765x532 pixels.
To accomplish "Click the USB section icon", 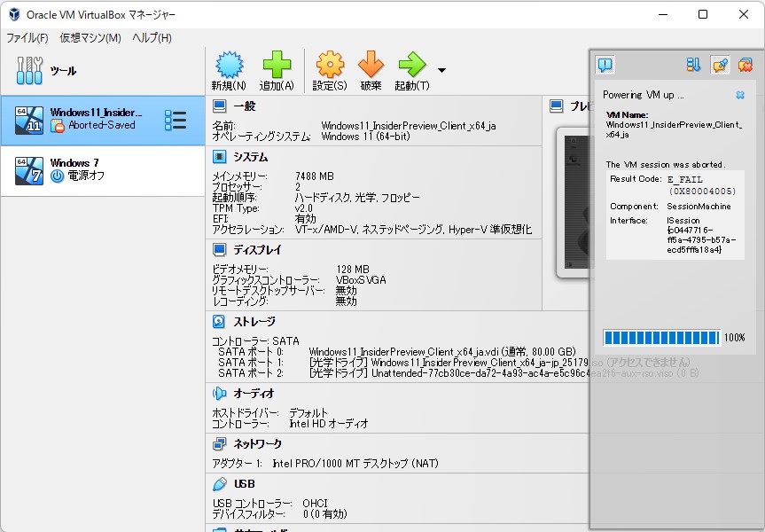I will tap(220, 484).
